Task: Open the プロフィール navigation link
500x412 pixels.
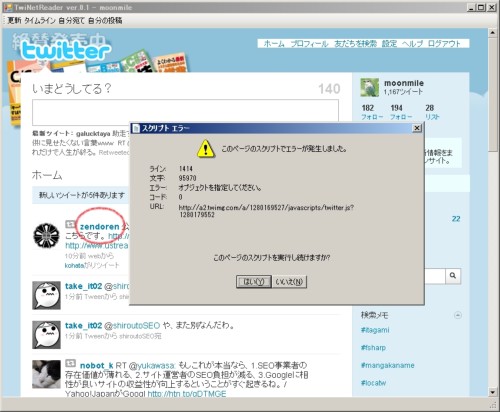Action: (x=309, y=44)
